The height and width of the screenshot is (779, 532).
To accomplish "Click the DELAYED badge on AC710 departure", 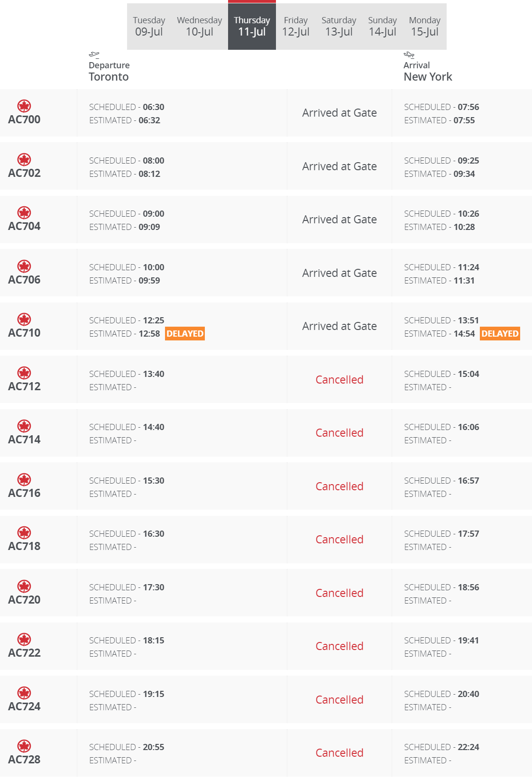I will [x=185, y=334].
